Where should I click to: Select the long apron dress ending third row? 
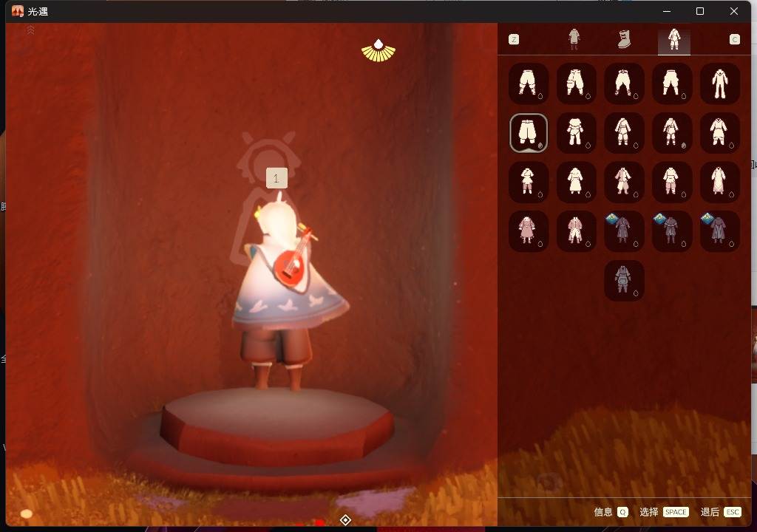[719, 182]
